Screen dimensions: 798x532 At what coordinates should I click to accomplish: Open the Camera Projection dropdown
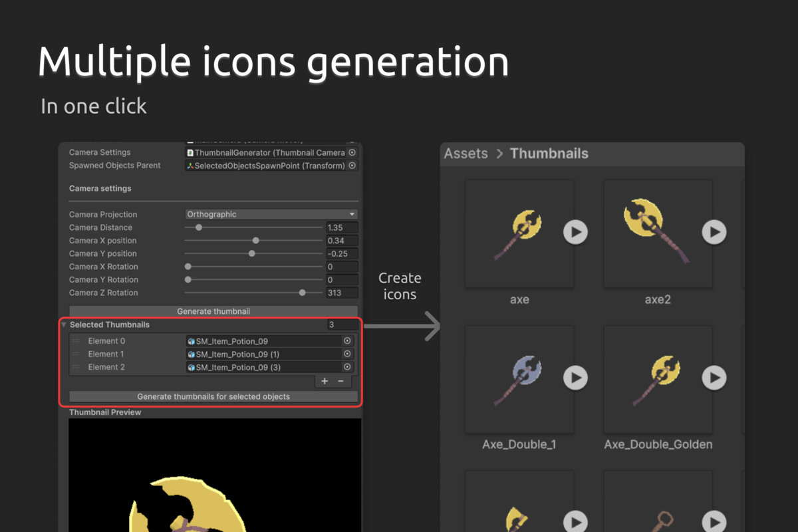[x=271, y=214]
